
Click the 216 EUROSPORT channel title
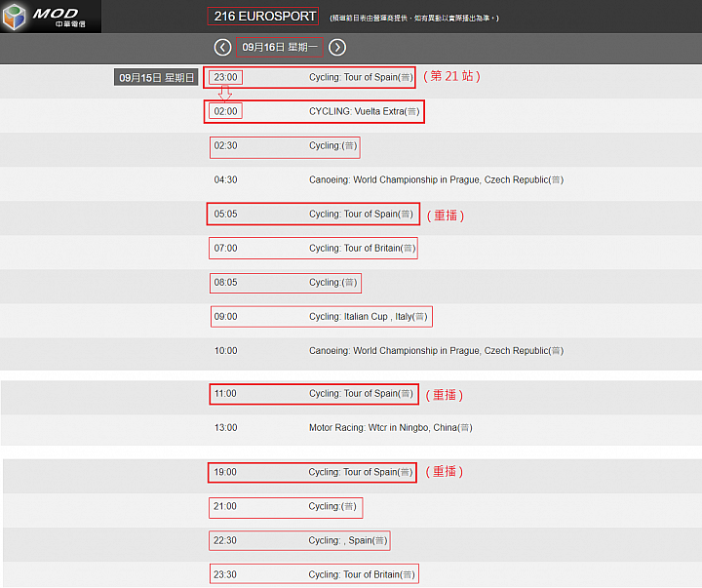263,17
